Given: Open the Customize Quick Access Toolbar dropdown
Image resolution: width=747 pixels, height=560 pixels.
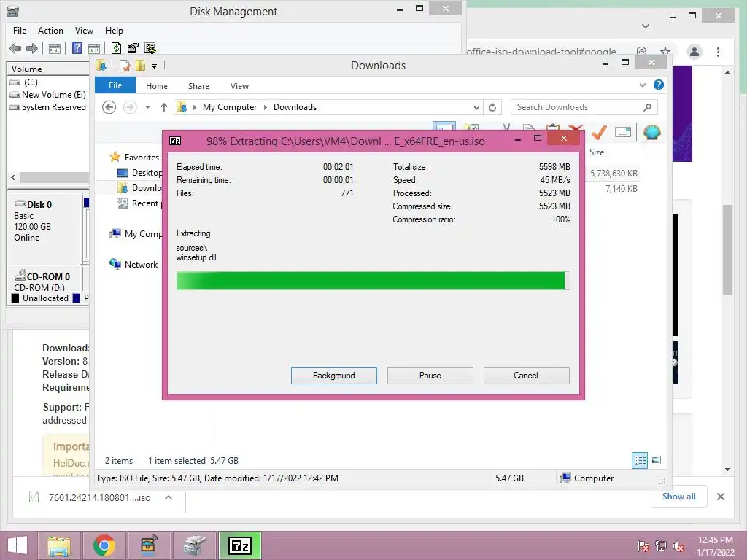Looking at the screenshot, I should click(155, 66).
